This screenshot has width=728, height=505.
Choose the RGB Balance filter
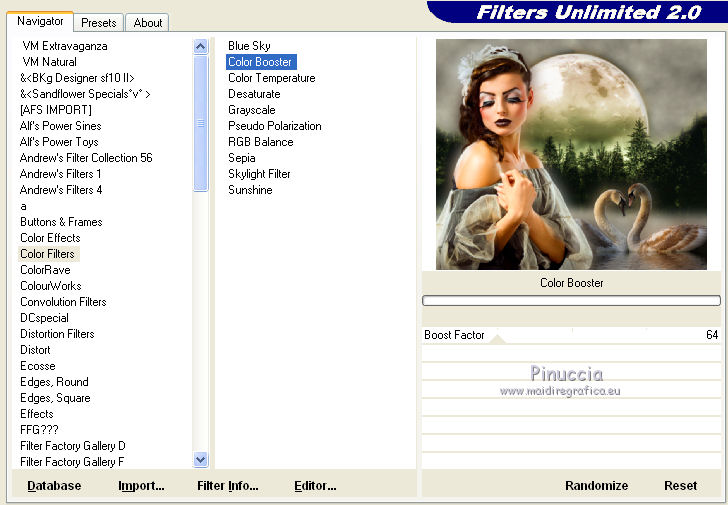click(x=260, y=142)
